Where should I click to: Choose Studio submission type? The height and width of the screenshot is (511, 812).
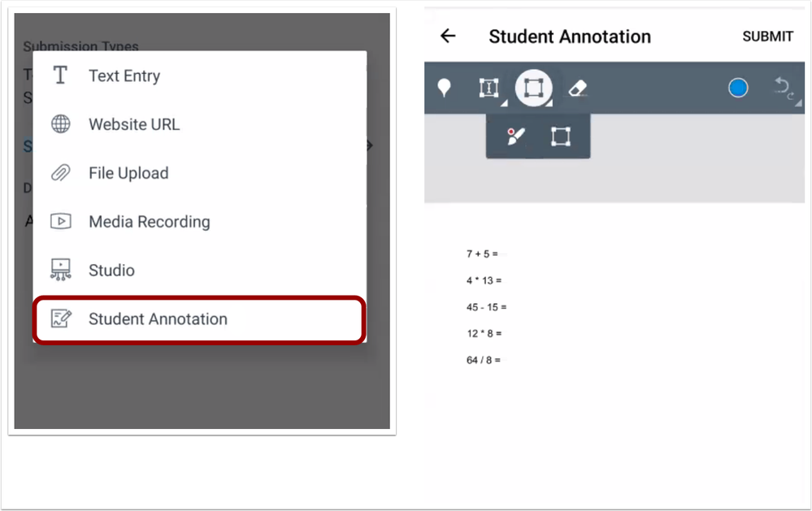coord(199,271)
